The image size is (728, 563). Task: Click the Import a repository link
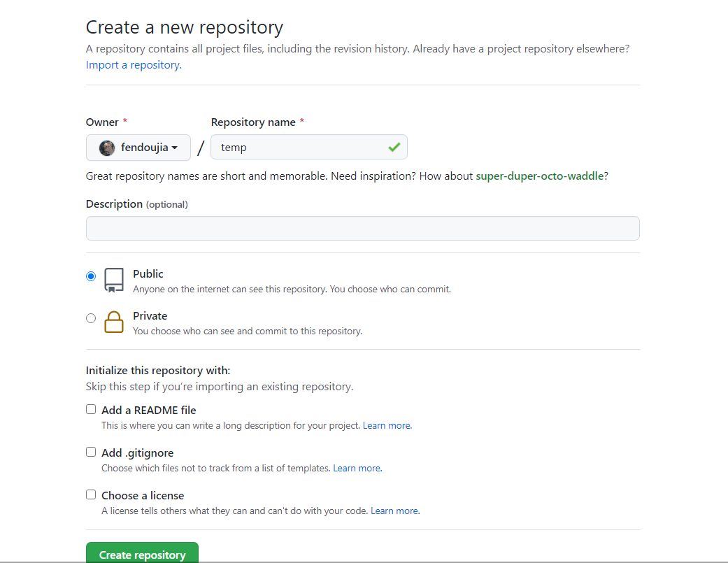click(x=134, y=65)
